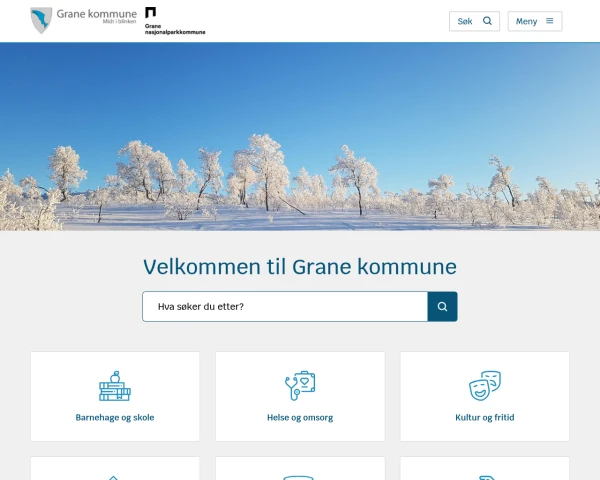Open the 'Barnehage og skole' link text

point(115,417)
